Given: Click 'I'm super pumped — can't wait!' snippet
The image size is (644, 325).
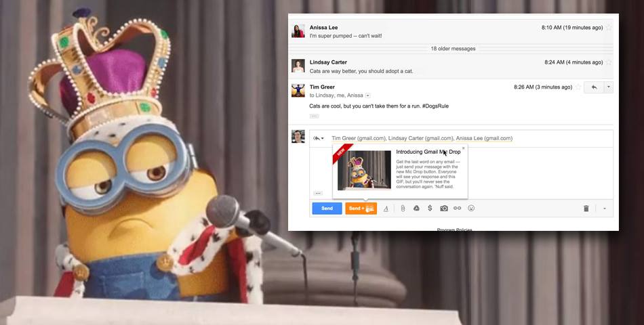Looking at the screenshot, I should click(346, 36).
